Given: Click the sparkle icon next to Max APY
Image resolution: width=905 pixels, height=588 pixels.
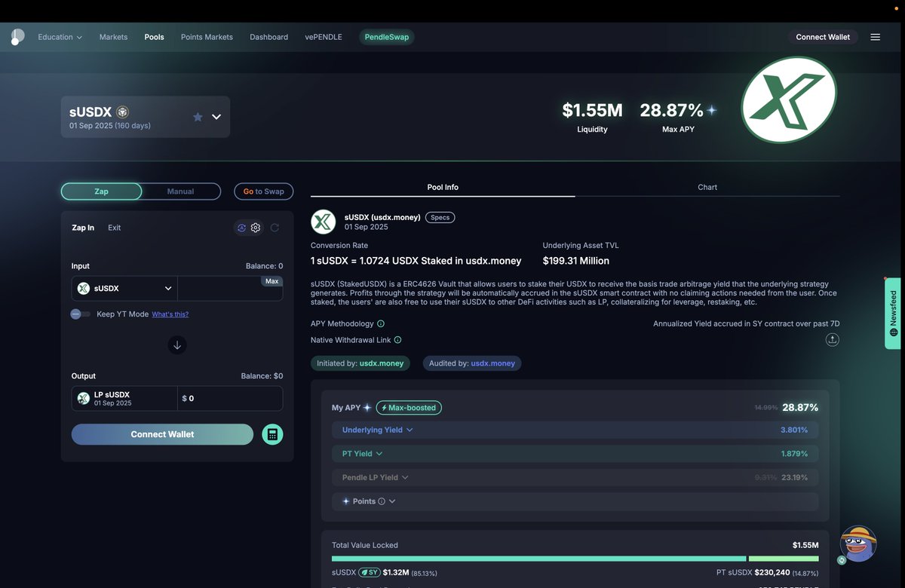Looking at the screenshot, I should 711,110.
